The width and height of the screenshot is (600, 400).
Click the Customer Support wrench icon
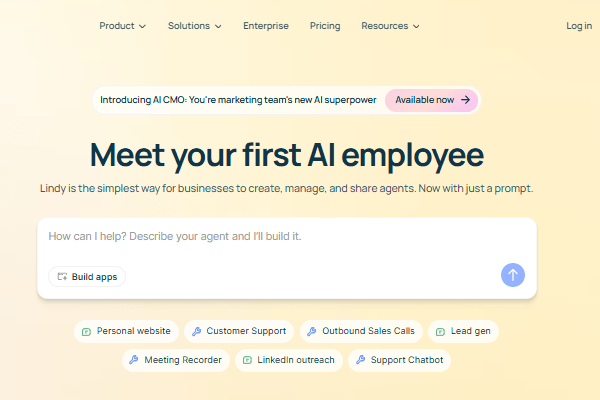pyautogui.click(x=197, y=331)
